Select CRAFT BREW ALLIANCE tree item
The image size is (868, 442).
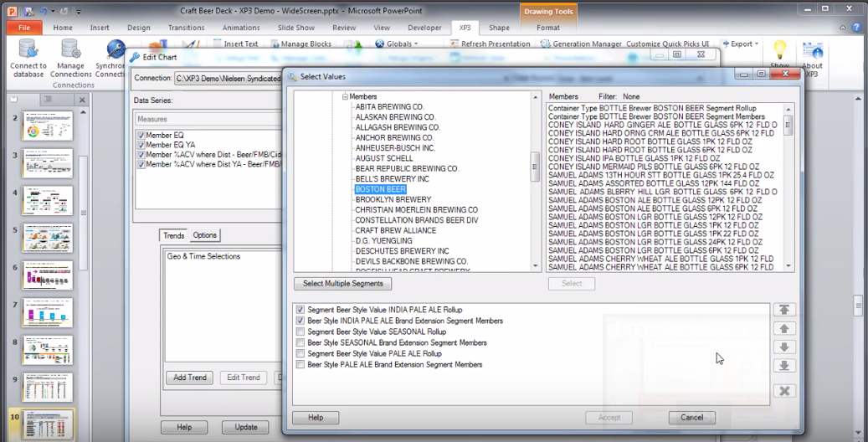tap(395, 230)
